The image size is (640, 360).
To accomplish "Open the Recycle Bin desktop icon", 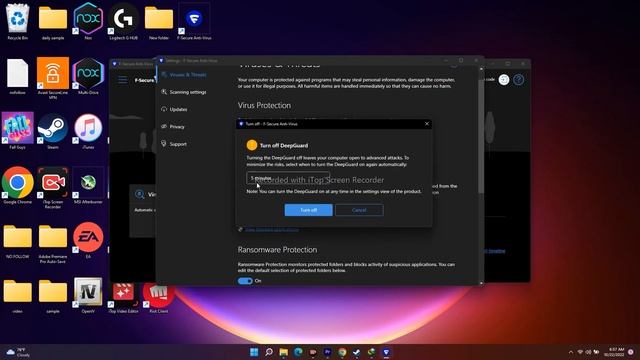I will [x=18, y=22].
